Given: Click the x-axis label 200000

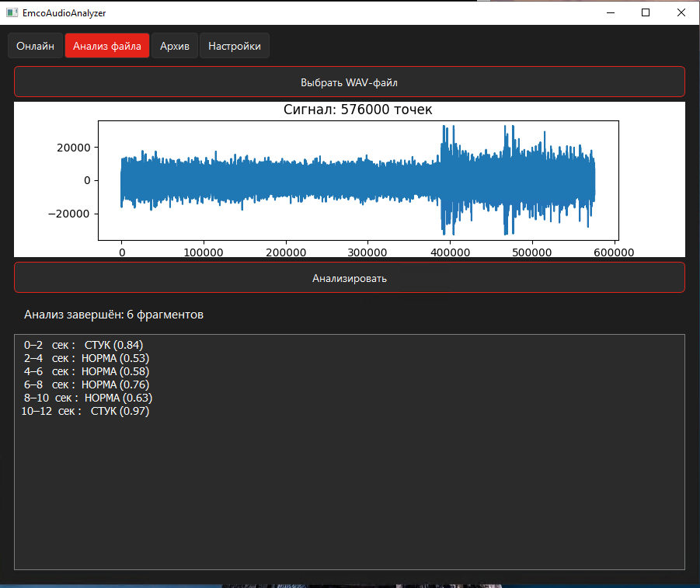Looking at the screenshot, I should (x=286, y=252).
